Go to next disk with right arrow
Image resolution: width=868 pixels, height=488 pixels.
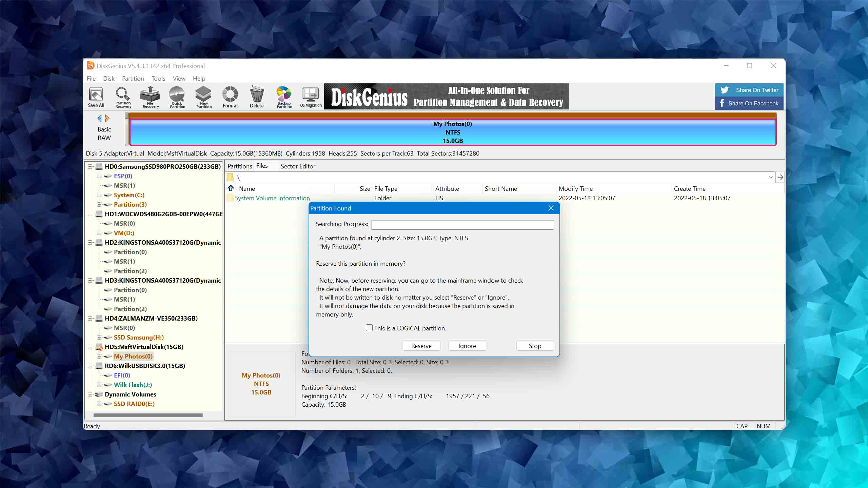click(107, 118)
